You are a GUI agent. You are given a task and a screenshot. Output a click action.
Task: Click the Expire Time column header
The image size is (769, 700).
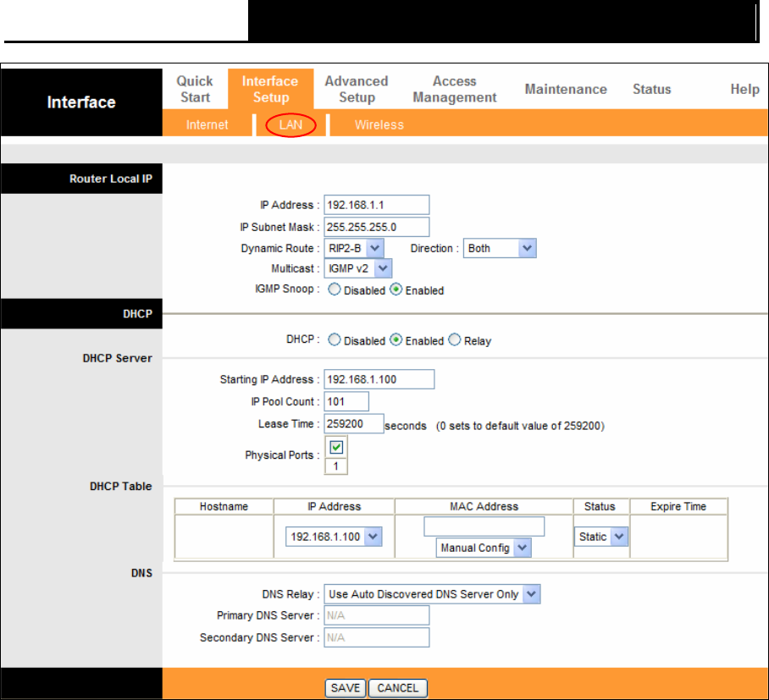coord(678,506)
